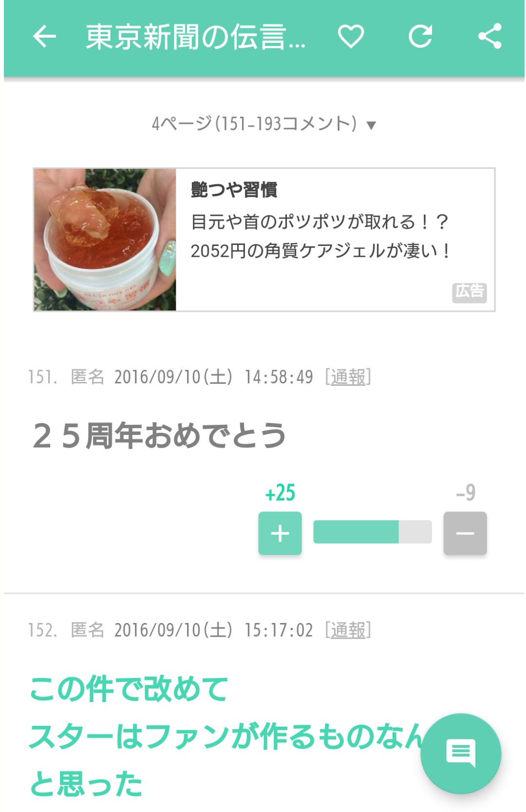The width and height of the screenshot is (526, 812).
Task: Click the -9 downvote count
Action: click(x=466, y=493)
